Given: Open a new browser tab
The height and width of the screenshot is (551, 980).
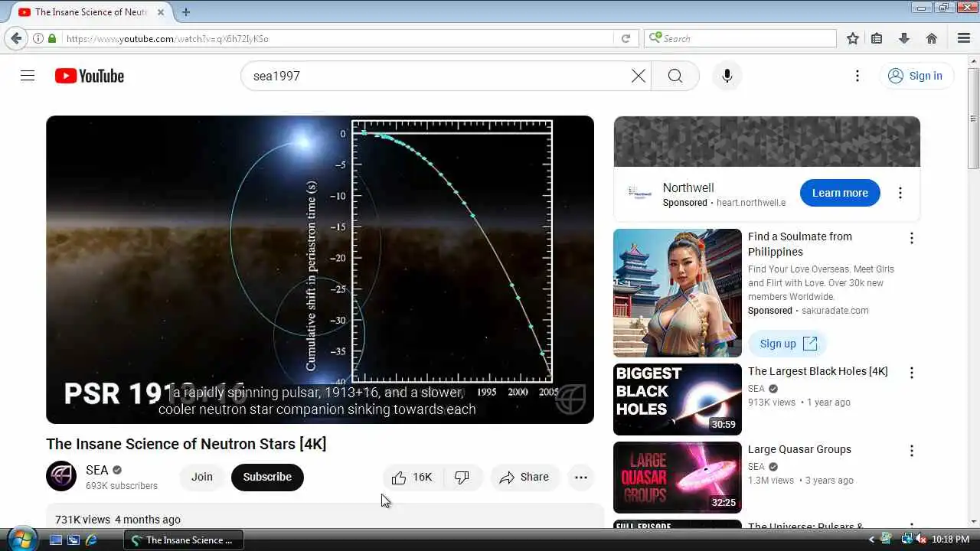Looking at the screenshot, I should click(186, 12).
